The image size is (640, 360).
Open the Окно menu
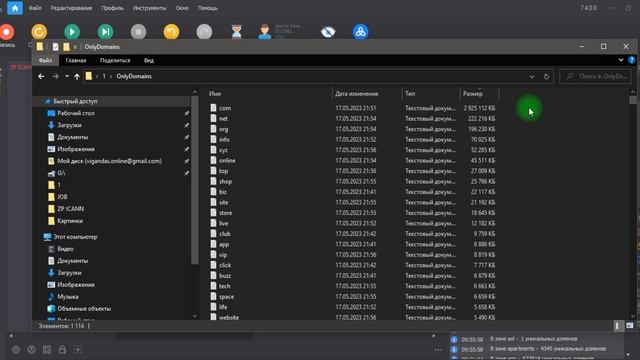pos(182,8)
